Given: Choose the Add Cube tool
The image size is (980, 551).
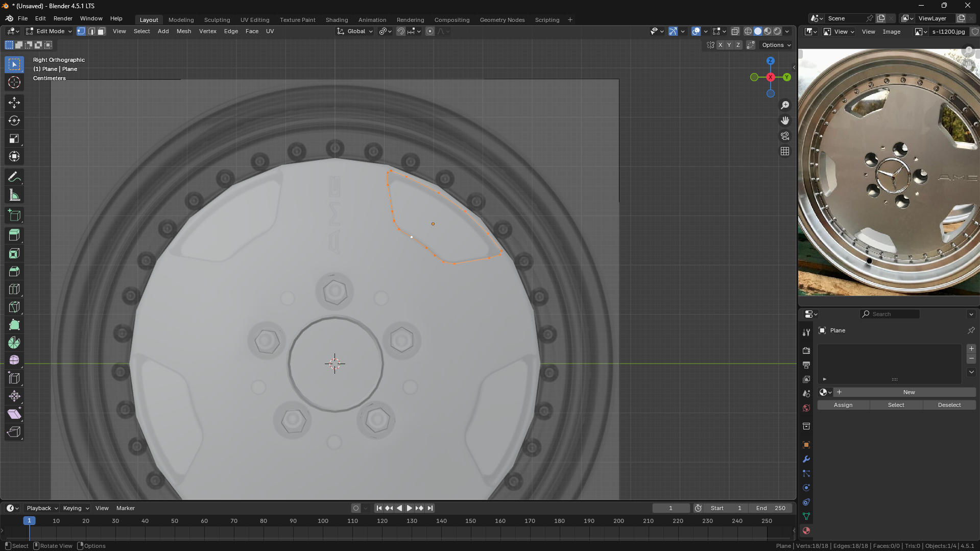Looking at the screenshot, I should tap(14, 215).
